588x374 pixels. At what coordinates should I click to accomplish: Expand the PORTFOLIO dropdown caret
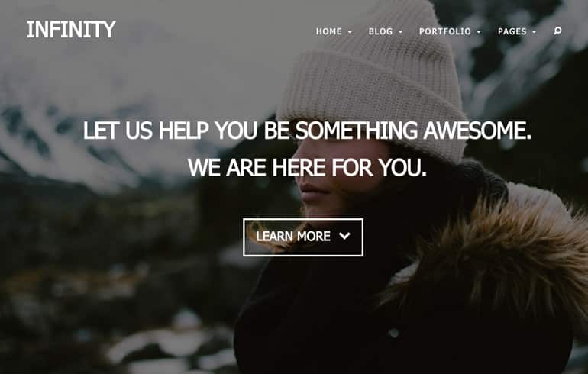click(x=479, y=32)
